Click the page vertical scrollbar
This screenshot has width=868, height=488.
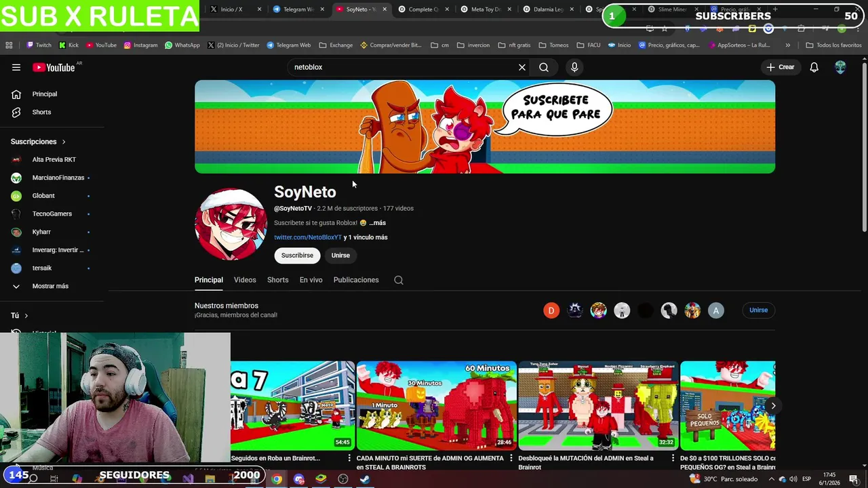tap(864, 147)
